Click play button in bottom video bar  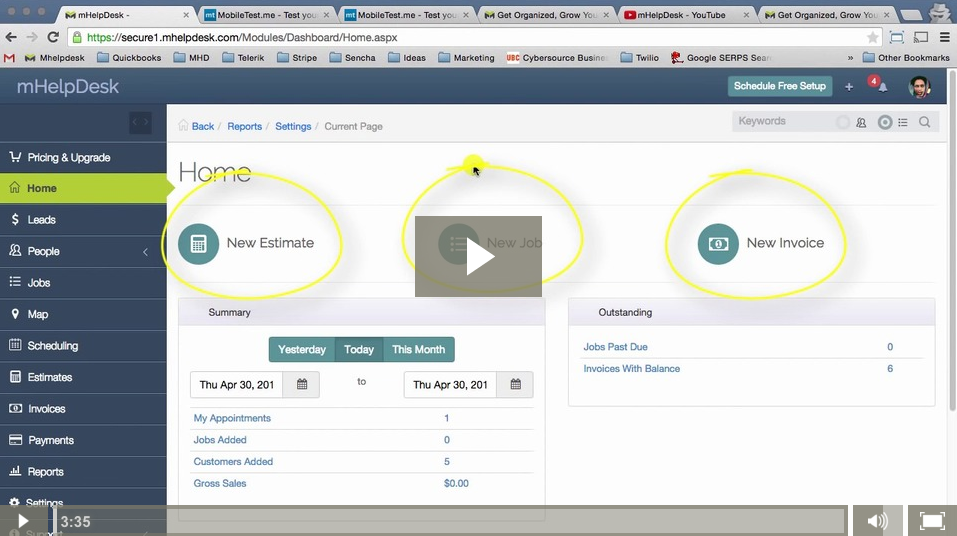point(23,521)
